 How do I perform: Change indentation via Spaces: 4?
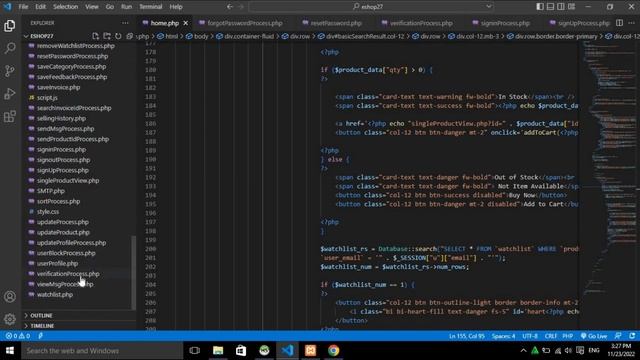click(503, 336)
